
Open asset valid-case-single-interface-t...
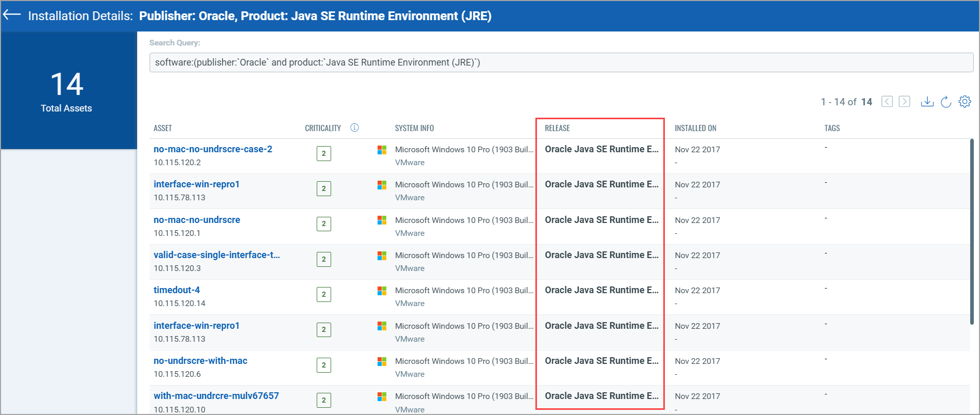coord(217,255)
